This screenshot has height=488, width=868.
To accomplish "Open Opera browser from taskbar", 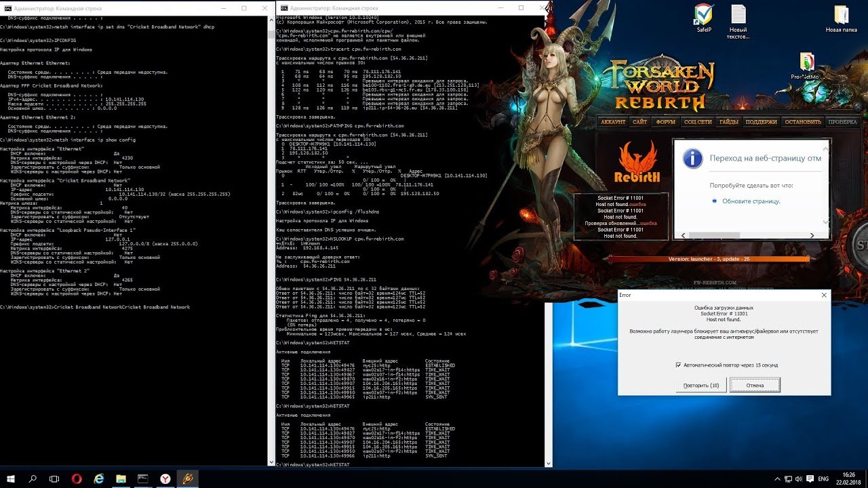I will coord(77,479).
